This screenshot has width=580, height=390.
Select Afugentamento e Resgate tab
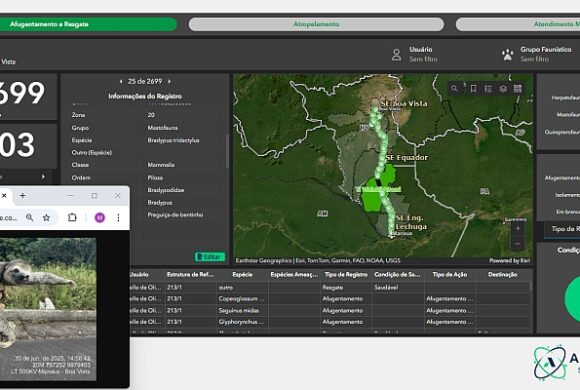87,24
